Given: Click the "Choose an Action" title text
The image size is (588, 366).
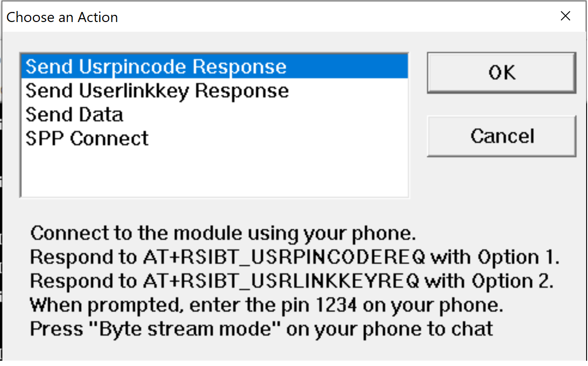Looking at the screenshot, I should [x=62, y=17].
